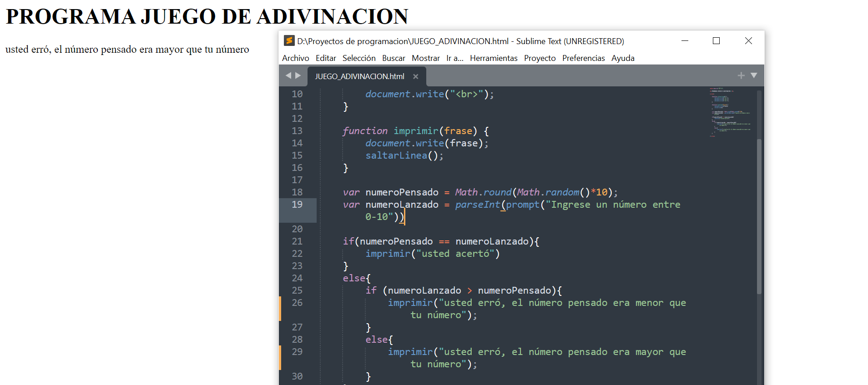Click 'saltarLinea' call on line 15
This screenshot has width=868, height=385.
396,155
